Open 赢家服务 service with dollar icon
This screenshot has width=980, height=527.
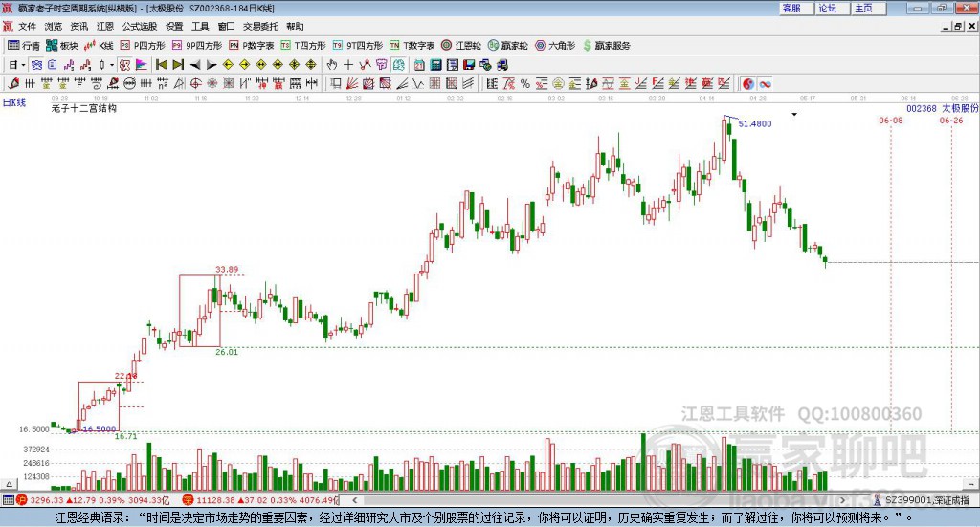coord(606,46)
